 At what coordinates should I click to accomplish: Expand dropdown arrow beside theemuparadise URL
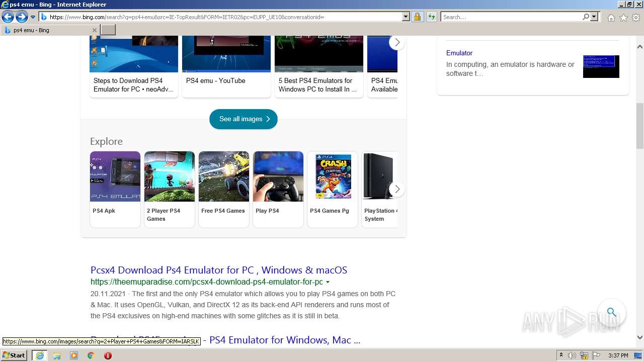tap(328, 283)
